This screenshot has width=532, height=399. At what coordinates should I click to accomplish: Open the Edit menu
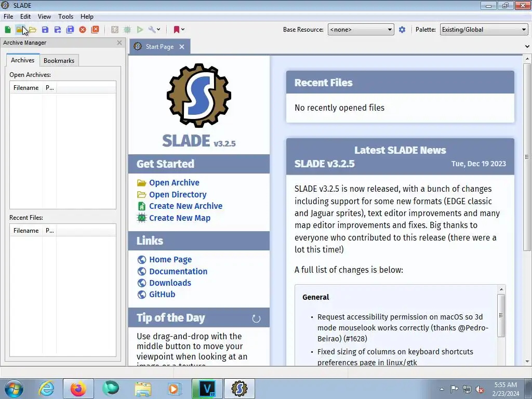(25, 16)
